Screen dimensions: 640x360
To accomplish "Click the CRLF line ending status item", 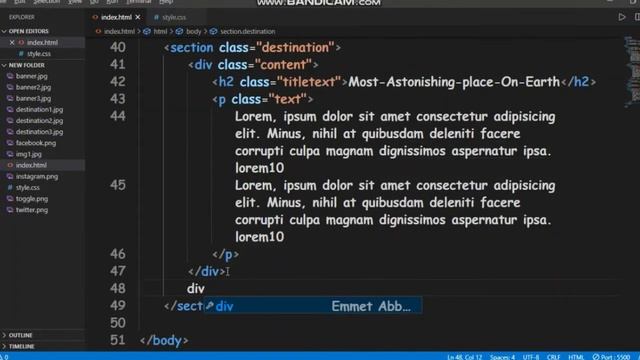I will coord(553,357).
